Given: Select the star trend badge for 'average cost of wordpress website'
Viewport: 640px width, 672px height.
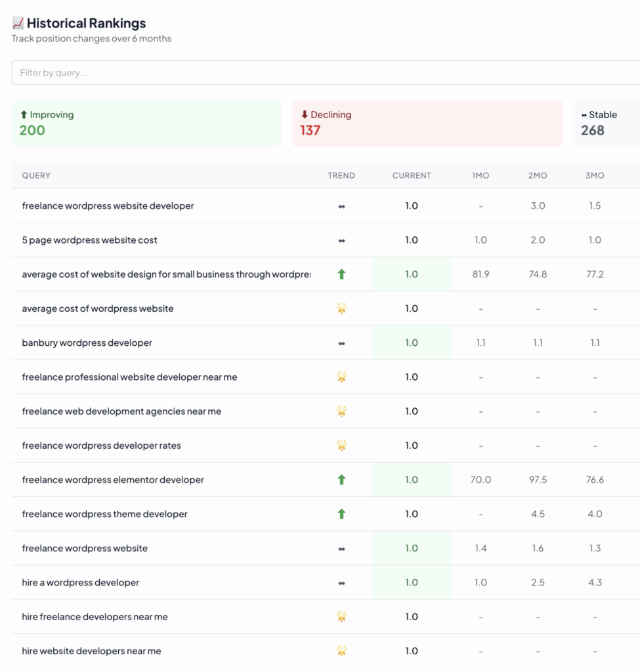Looking at the screenshot, I should [x=341, y=308].
